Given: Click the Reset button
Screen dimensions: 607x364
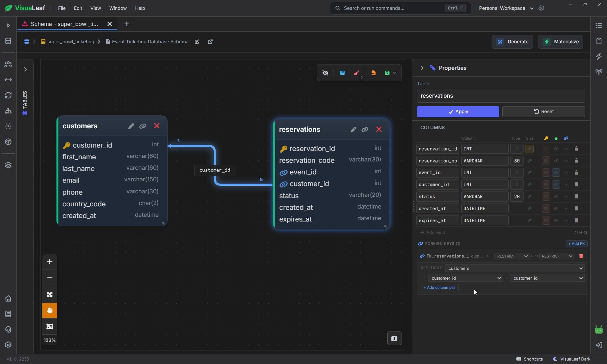Looking at the screenshot, I should tap(543, 112).
